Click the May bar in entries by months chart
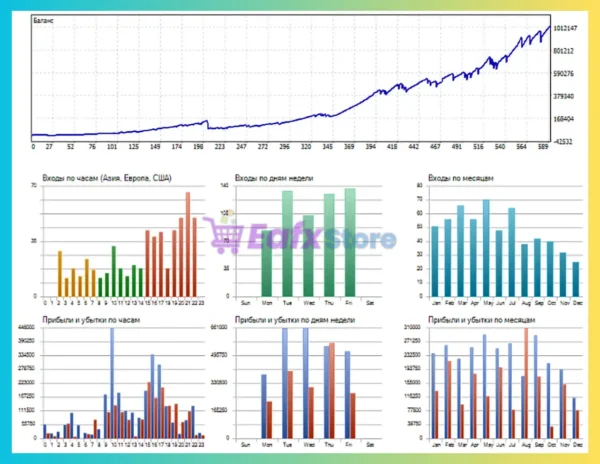The image size is (600, 464). coord(486,248)
